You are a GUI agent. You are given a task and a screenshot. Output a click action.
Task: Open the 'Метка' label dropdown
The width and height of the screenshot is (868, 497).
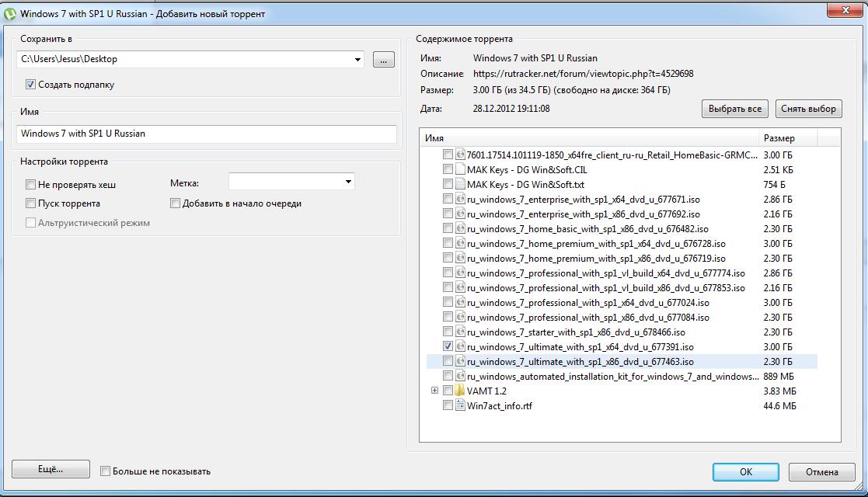[347, 182]
